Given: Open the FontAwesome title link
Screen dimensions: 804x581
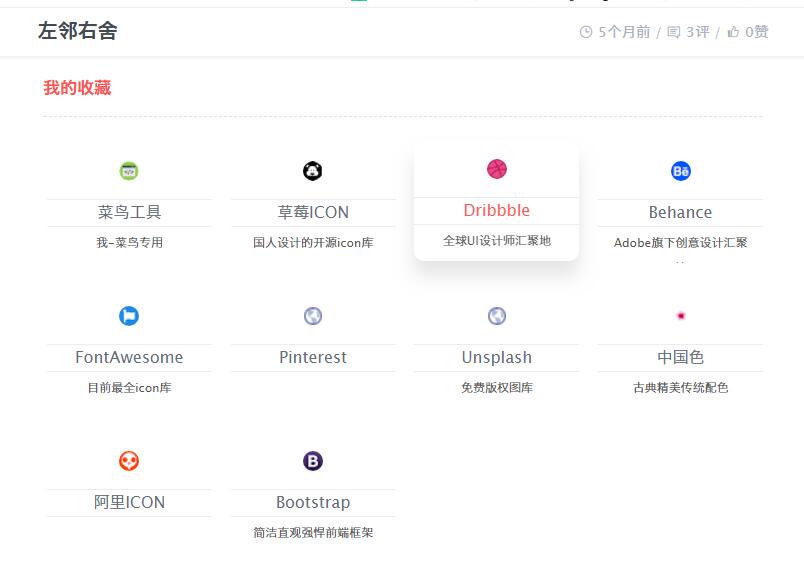Looking at the screenshot, I should tap(129, 357).
